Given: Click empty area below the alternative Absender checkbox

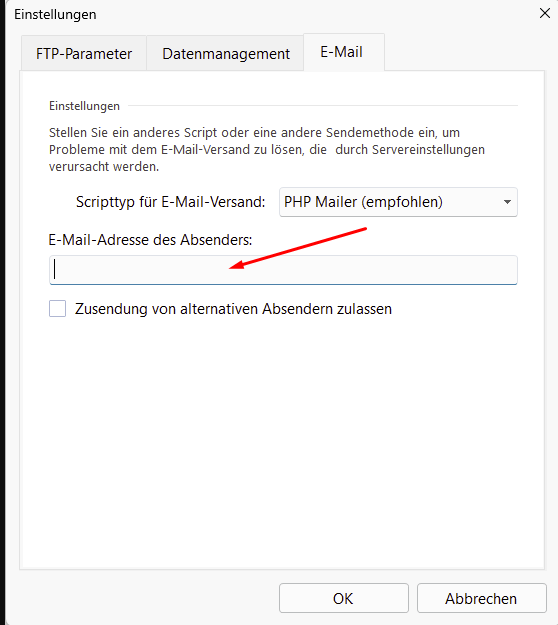Looking at the screenshot, I should pyautogui.click(x=283, y=438).
